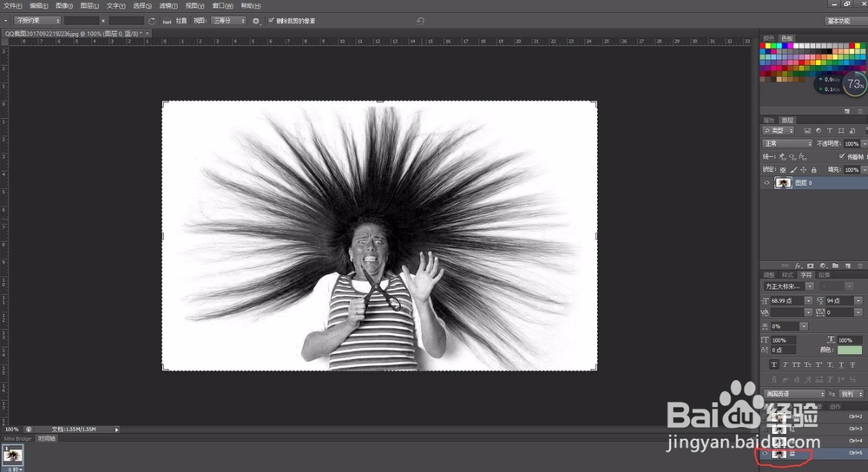Toggle the faux italic T button
The width and height of the screenshot is (868, 472).
coord(785,364)
